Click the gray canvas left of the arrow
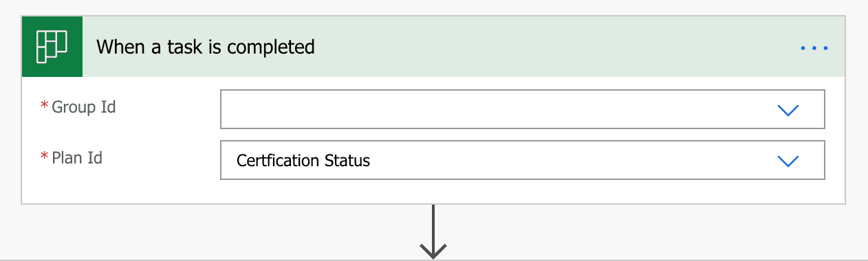 click(206, 232)
